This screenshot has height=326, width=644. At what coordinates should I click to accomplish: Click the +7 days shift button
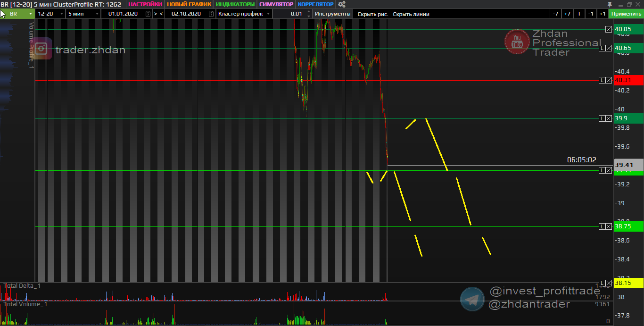pos(567,14)
